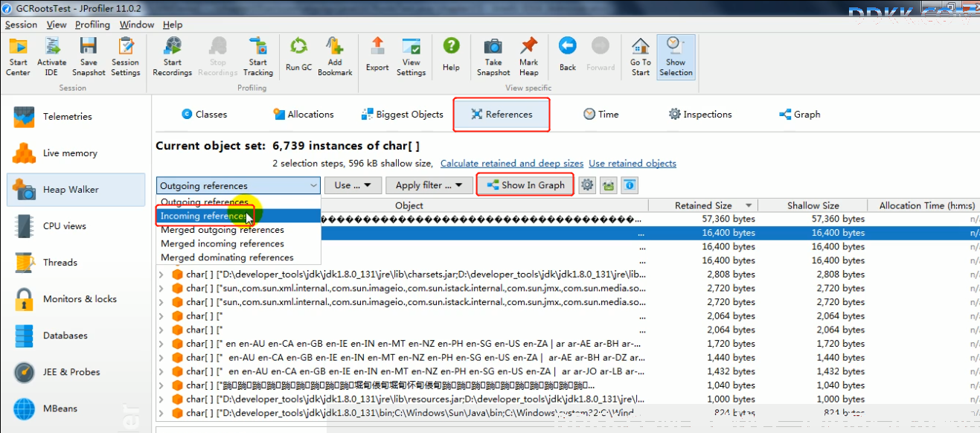Click the gear icon beside Show In Graph
Image resolution: width=980 pixels, height=433 pixels.
(x=588, y=185)
